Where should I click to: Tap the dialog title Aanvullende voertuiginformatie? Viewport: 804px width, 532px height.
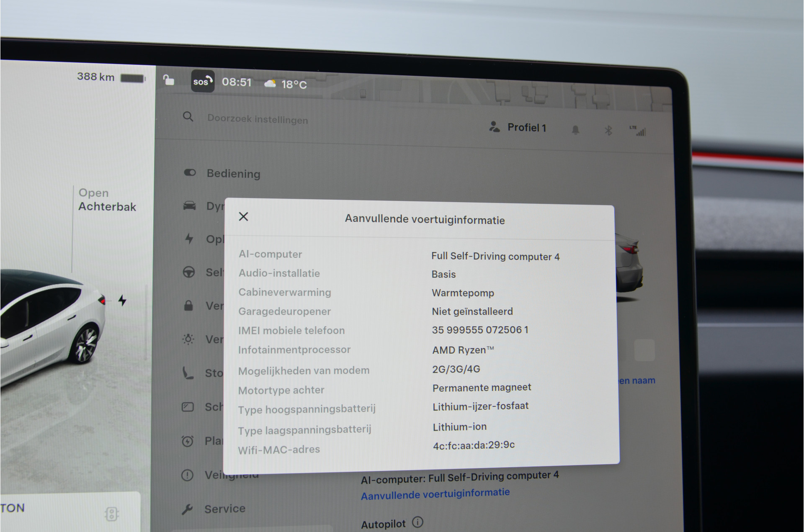pos(425,219)
